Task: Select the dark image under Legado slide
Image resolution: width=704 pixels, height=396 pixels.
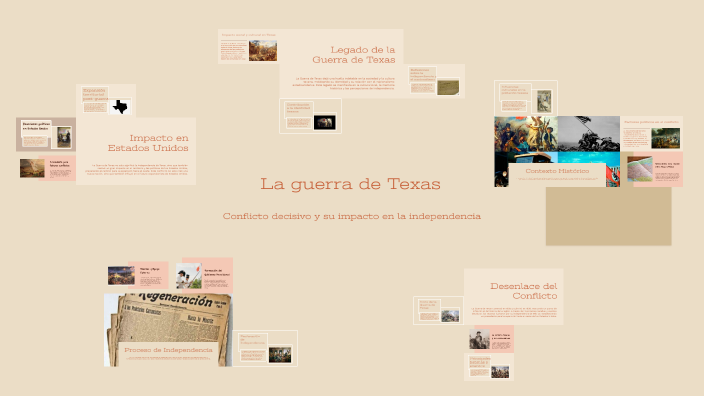Action: (x=325, y=122)
